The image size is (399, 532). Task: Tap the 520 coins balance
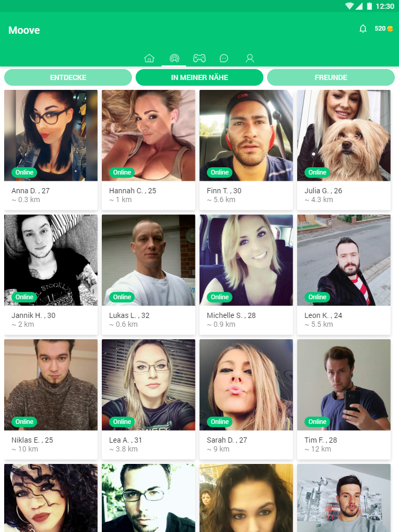[x=384, y=29]
